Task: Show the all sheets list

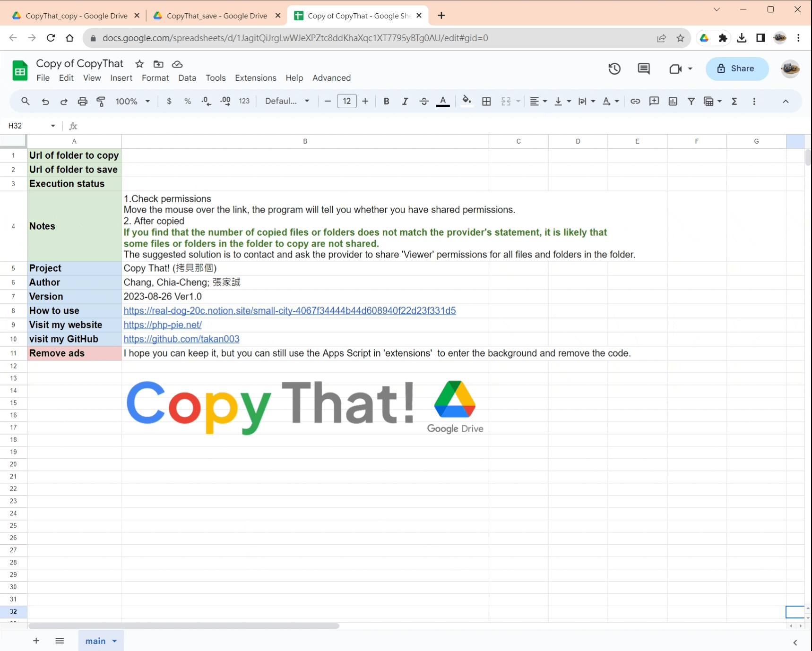Action: (x=60, y=641)
